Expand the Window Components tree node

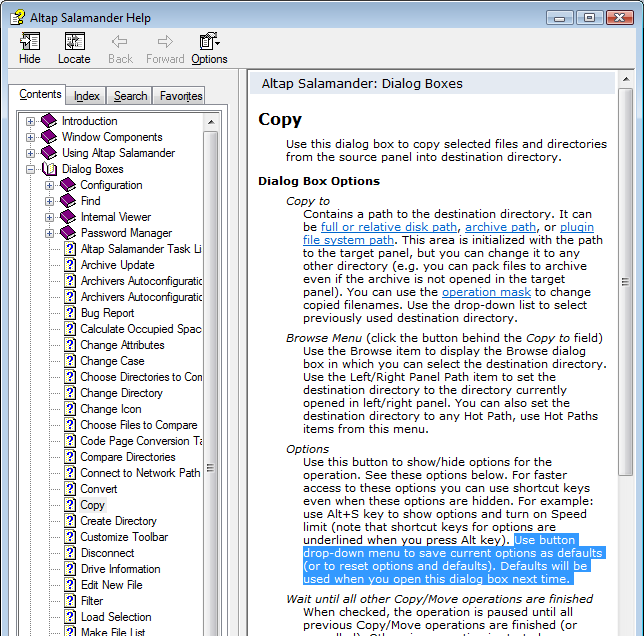30,137
